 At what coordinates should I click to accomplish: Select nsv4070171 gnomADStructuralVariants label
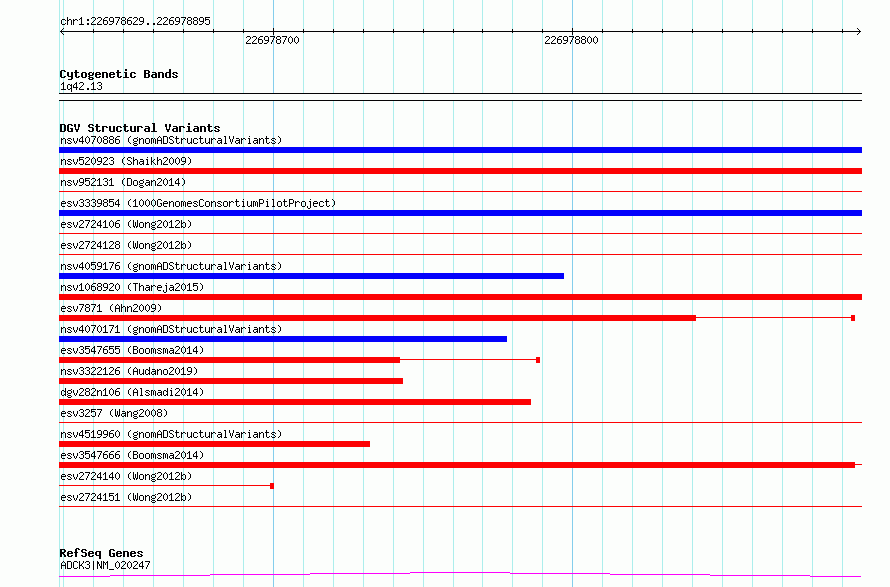(171, 329)
